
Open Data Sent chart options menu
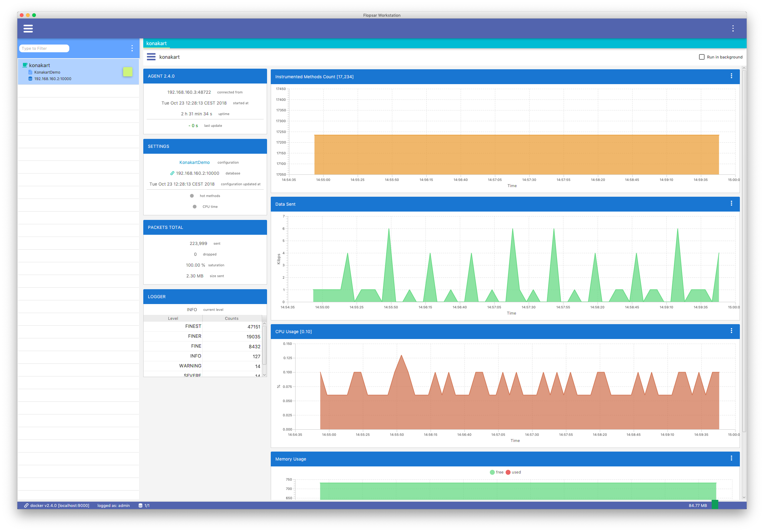731,204
